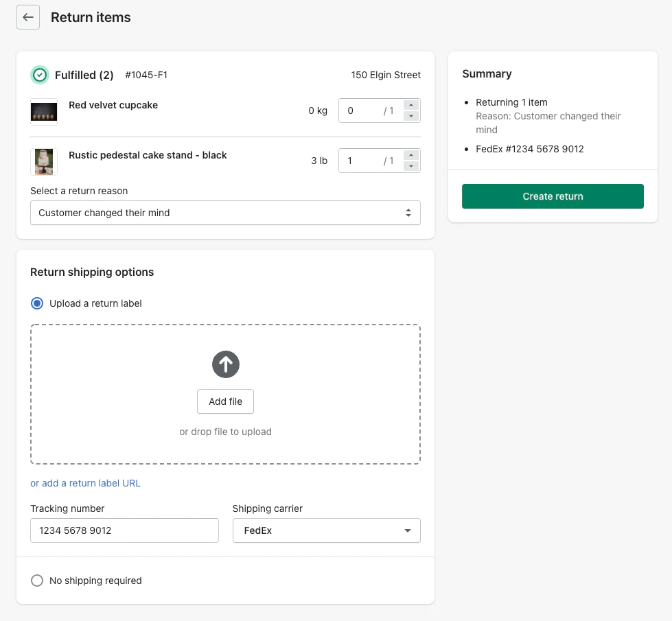Increase Red velvet cupcake return quantity
This screenshot has width=672, height=621.
[411, 105]
